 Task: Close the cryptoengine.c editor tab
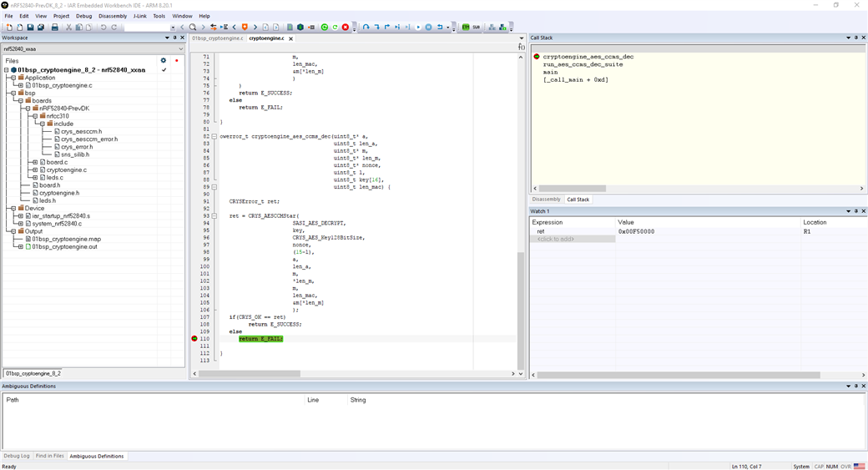pyautogui.click(x=290, y=38)
